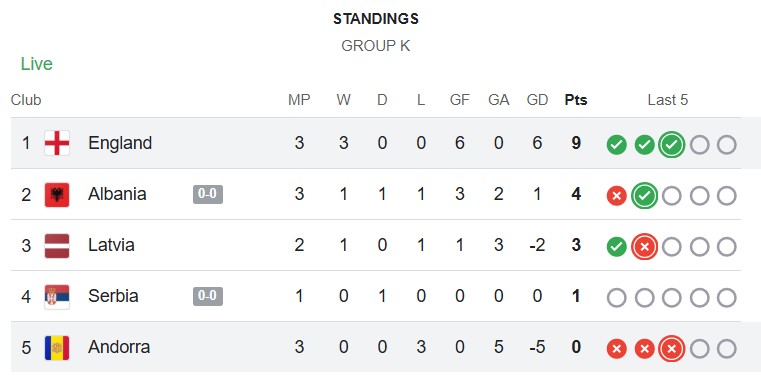761x390 pixels.
Task: Click the Albania flag icon
Action: click(57, 195)
